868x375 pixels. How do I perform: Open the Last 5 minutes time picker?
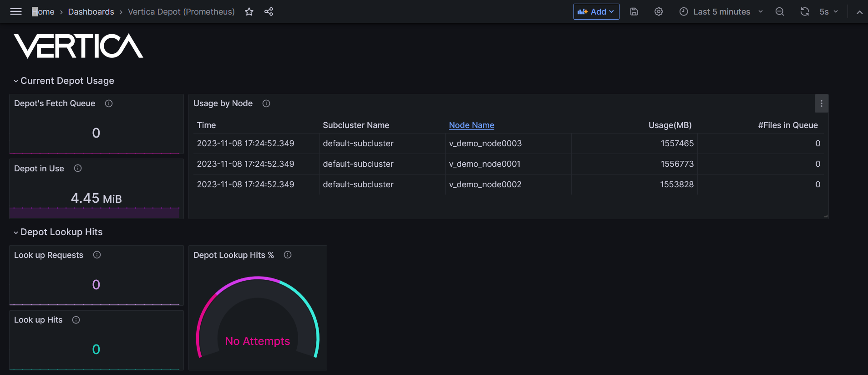[x=721, y=12]
